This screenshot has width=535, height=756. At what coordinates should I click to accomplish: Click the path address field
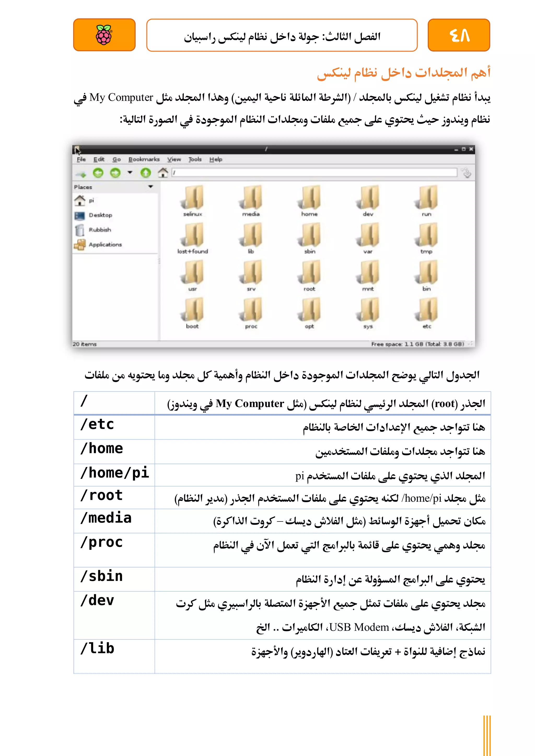coord(314,173)
